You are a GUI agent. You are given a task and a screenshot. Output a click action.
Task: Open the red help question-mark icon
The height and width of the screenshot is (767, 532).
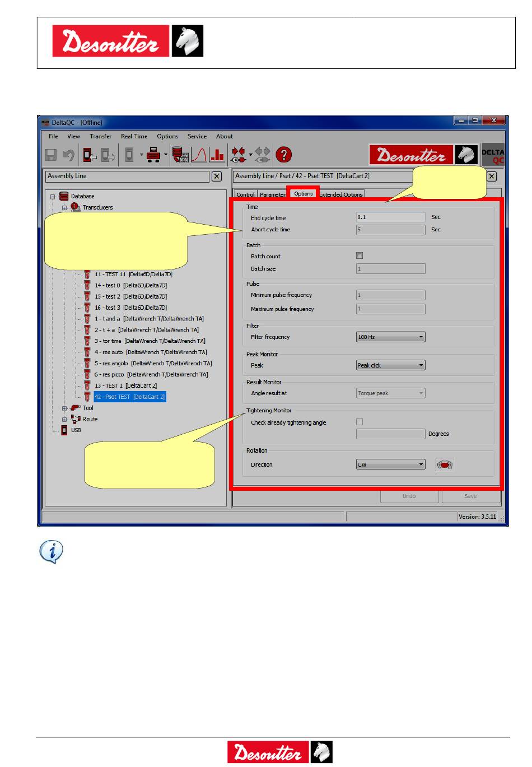[284, 155]
